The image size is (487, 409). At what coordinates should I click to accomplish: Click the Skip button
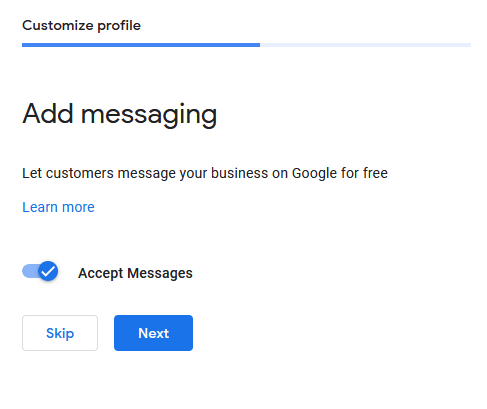(x=60, y=333)
